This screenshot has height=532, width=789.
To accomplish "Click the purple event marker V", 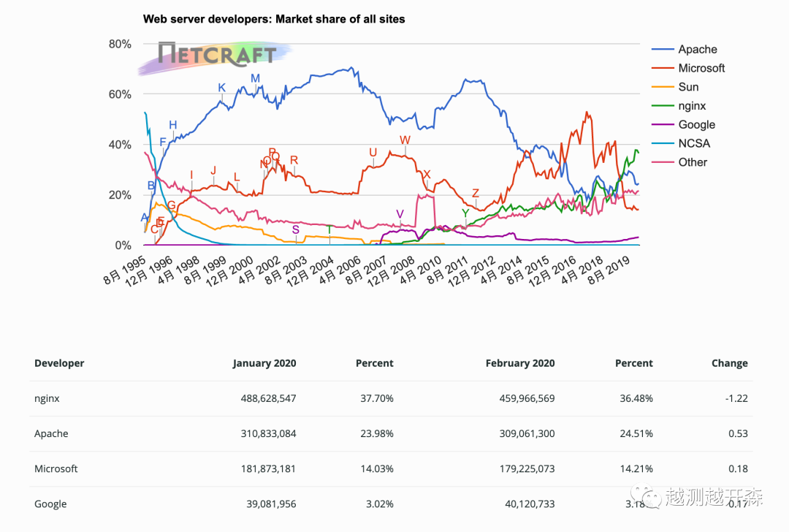I will pyautogui.click(x=400, y=214).
